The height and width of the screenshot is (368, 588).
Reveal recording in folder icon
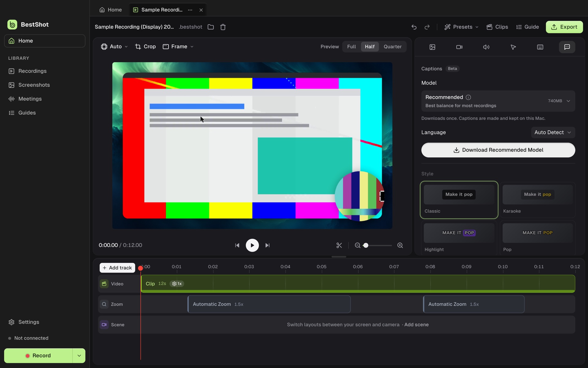211,27
